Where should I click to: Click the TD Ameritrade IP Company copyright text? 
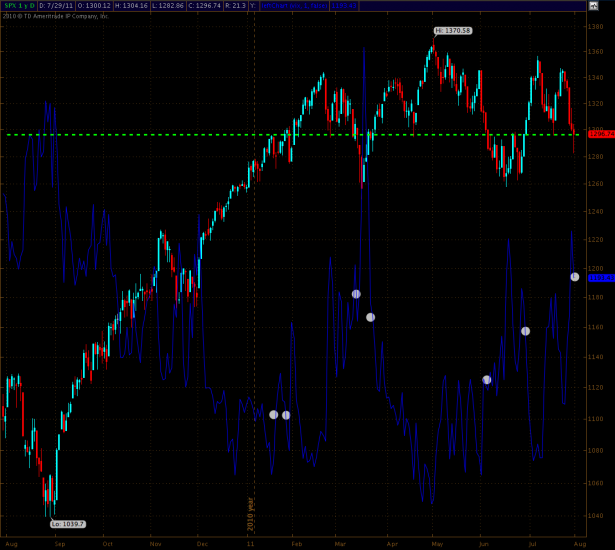[56, 16]
